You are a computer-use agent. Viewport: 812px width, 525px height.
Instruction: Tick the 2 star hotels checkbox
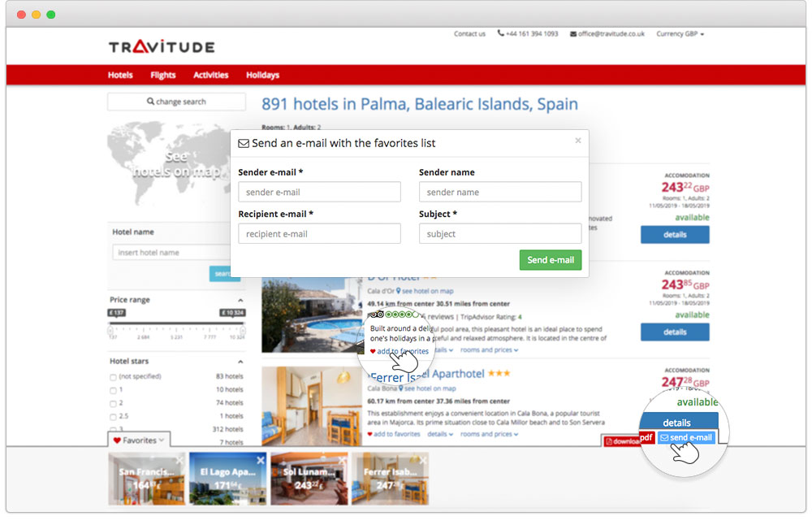113,403
